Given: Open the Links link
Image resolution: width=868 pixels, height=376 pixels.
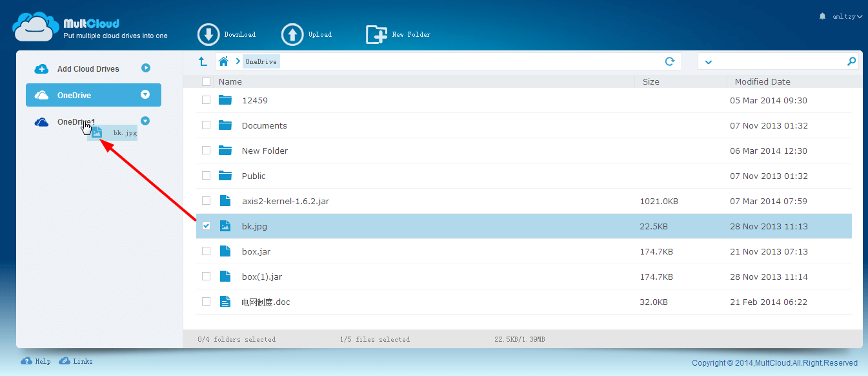Looking at the screenshot, I should click(83, 362).
